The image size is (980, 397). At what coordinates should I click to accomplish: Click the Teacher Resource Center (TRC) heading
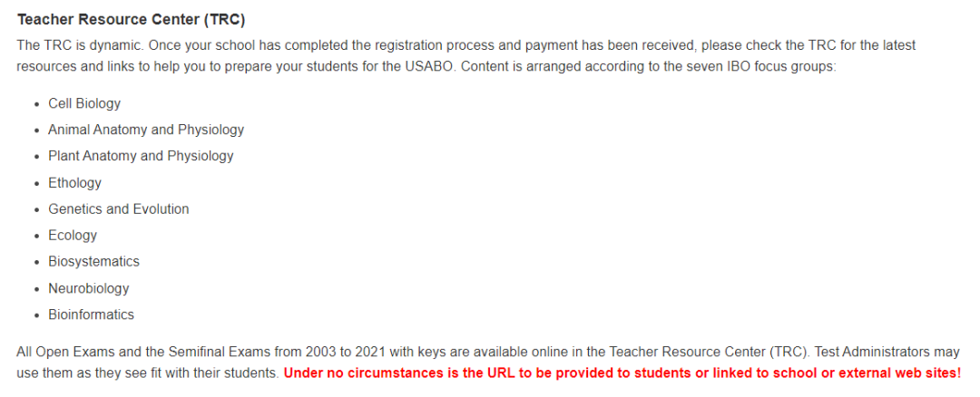(132, 20)
